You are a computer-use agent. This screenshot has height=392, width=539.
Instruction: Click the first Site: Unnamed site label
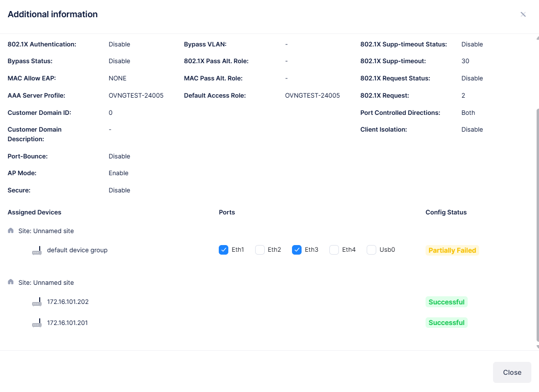pyautogui.click(x=45, y=230)
